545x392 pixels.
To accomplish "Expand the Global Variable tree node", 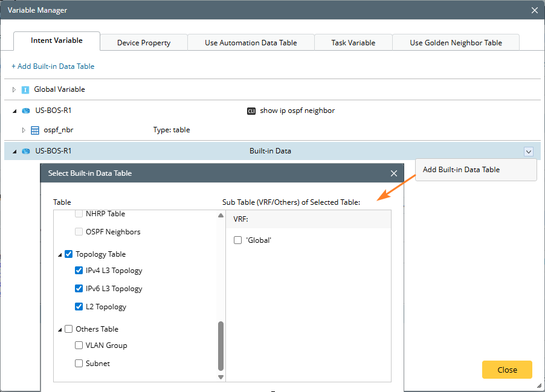I will [15, 89].
